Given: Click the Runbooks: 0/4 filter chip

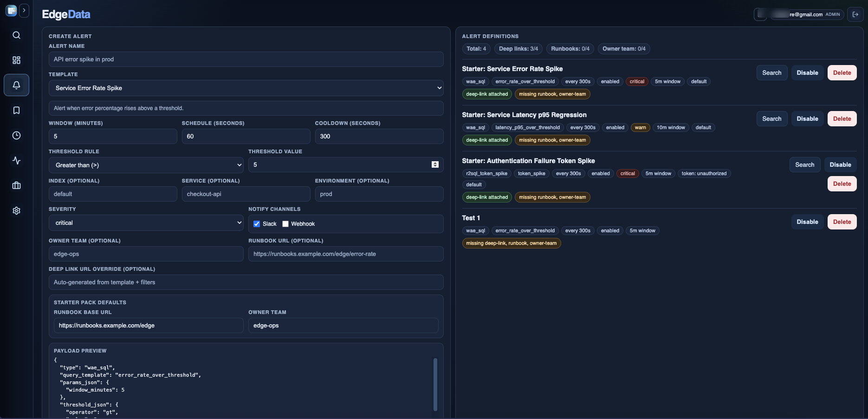Looking at the screenshot, I should 570,49.
